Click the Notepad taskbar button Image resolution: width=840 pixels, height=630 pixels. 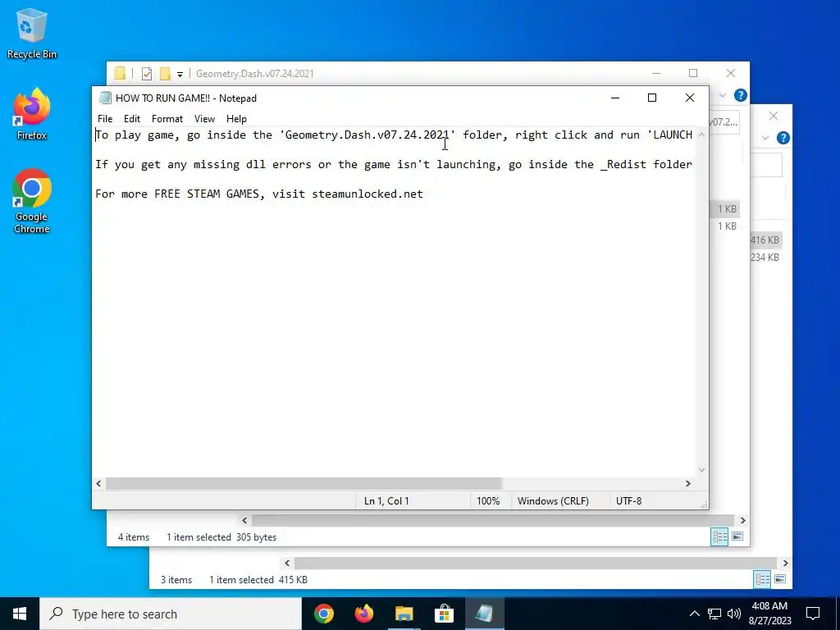[484, 614]
